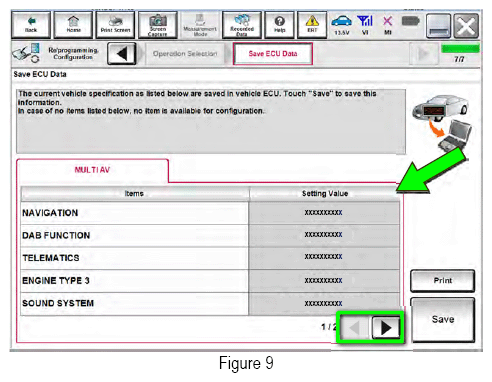Click the instruction message text box
The height and width of the screenshot is (382, 492).
(211, 121)
